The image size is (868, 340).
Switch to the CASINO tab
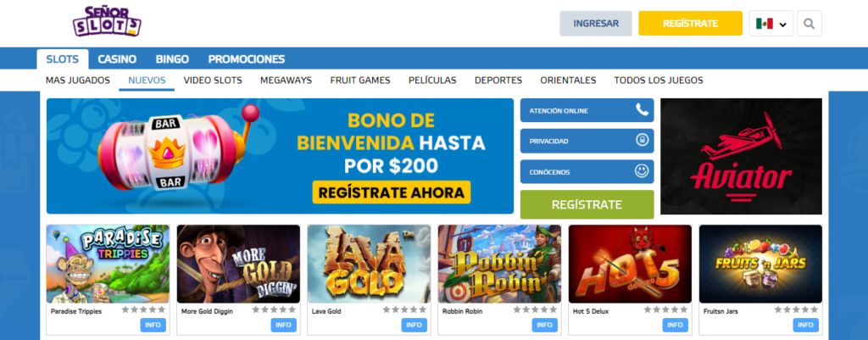[117, 59]
